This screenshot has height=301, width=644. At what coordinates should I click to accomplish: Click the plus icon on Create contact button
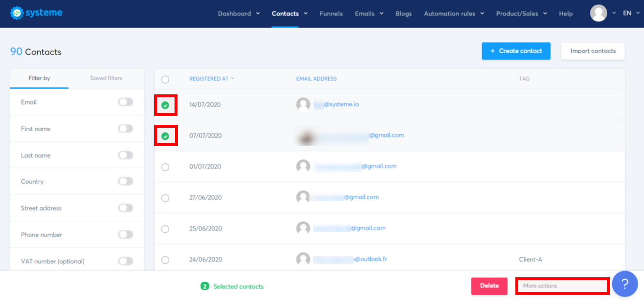pyautogui.click(x=493, y=51)
